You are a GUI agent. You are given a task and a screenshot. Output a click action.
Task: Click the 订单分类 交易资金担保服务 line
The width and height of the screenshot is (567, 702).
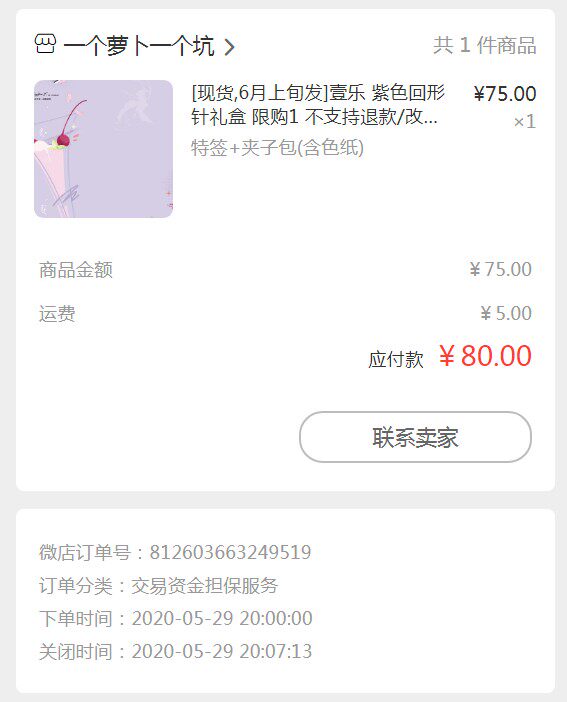coord(159,586)
